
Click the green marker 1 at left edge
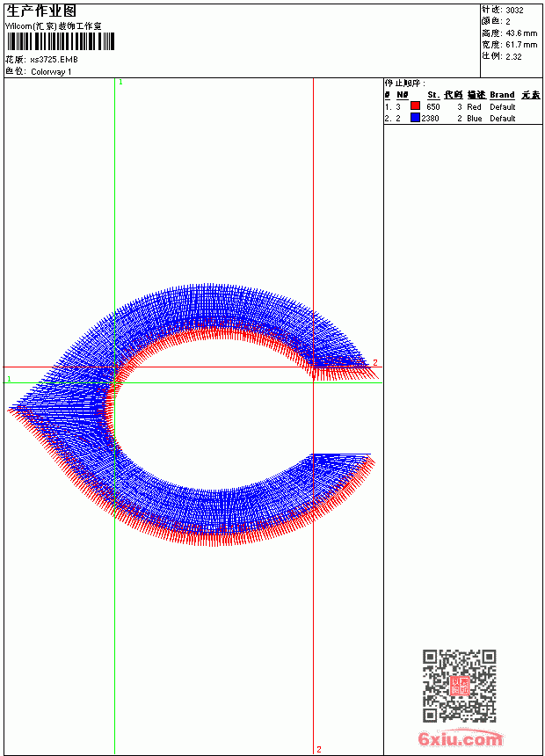click(x=9, y=379)
